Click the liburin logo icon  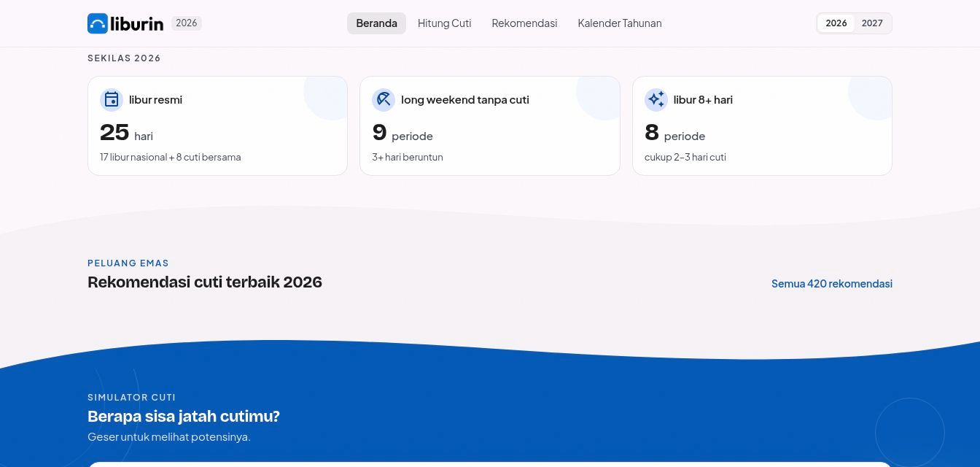98,23
